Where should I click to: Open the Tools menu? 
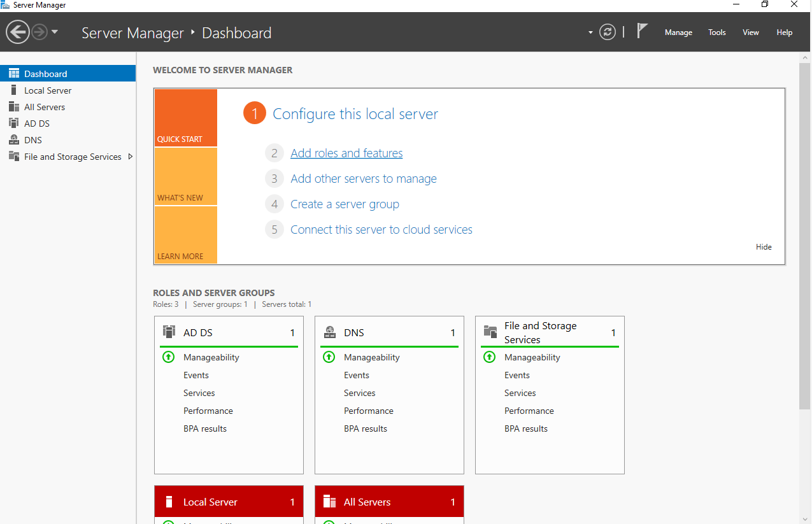click(717, 32)
